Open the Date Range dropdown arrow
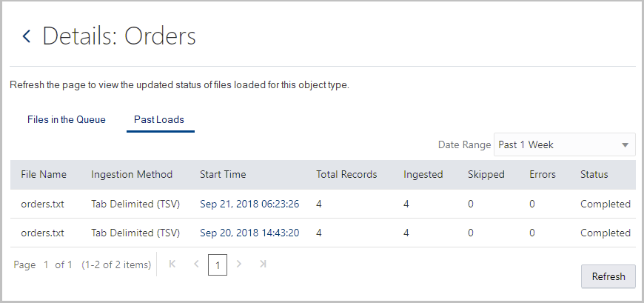 (x=625, y=144)
